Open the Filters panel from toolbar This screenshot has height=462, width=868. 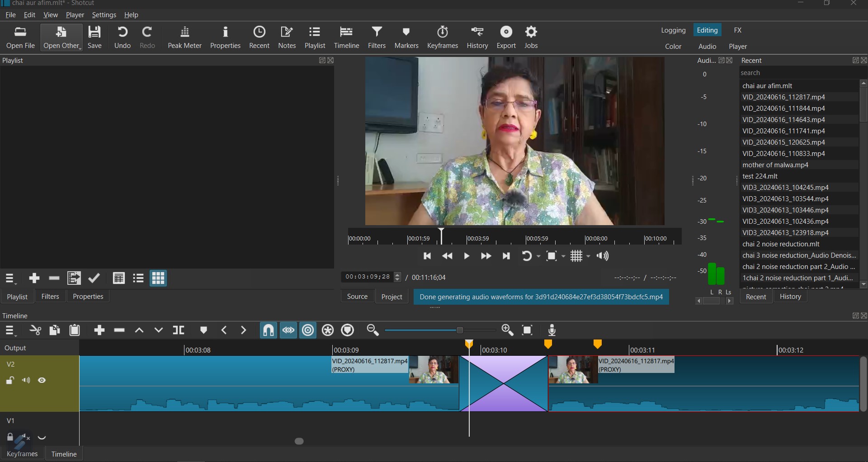tap(377, 37)
